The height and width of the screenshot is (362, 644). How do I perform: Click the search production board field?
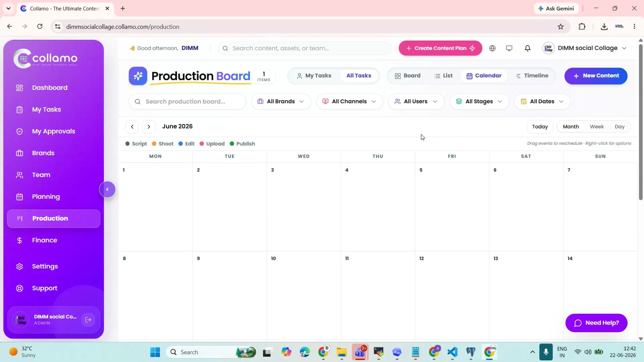pos(187,102)
